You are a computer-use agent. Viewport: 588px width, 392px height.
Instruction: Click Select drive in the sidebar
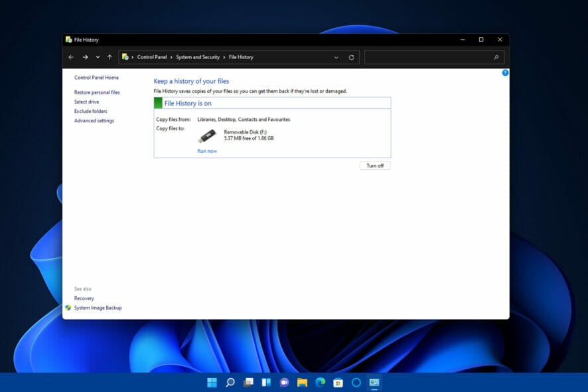pos(87,101)
